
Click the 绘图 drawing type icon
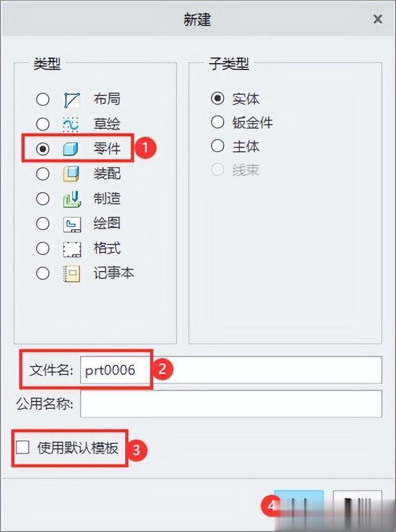(x=72, y=224)
